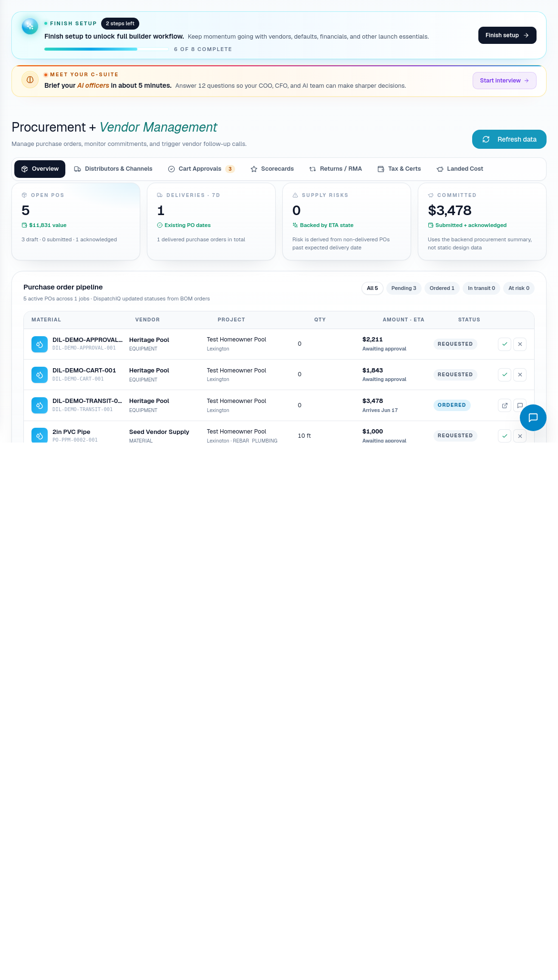Open the floating chat bubble
This screenshot has height=980, width=558.
point(533,418)
